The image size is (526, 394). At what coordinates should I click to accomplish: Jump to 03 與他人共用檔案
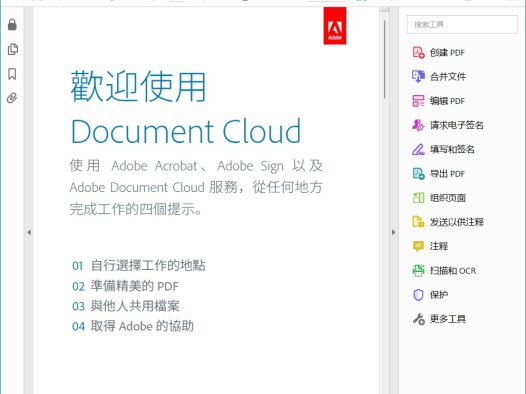point(126,306)
